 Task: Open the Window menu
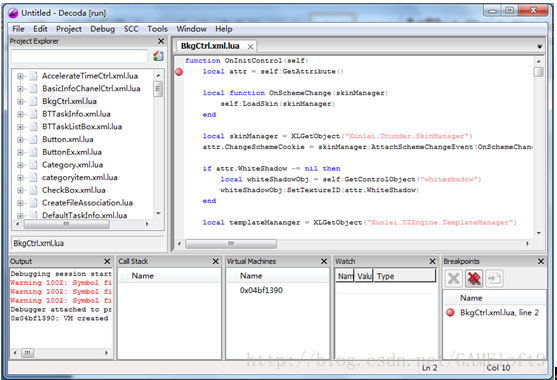coord(191,29)
